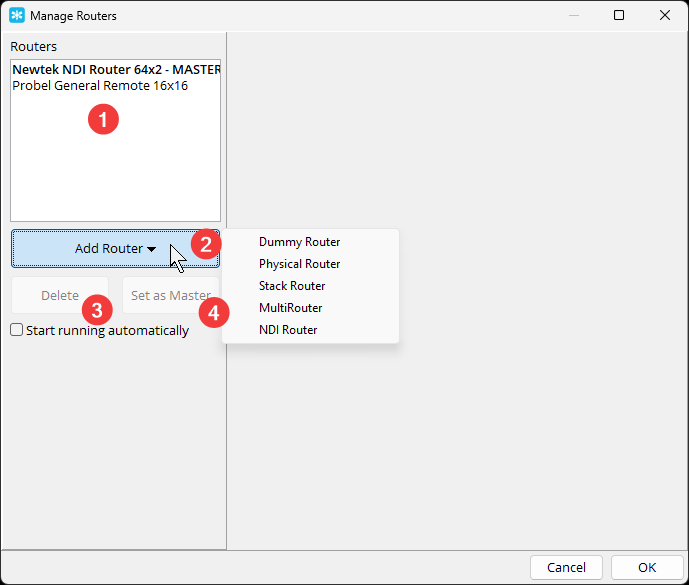
Task: Click the Delete button
Action: 60,295
